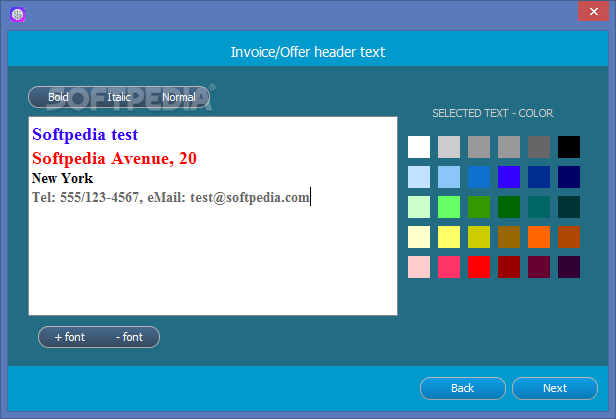
Task: Choose the pale mint green swatch
Action: (419, 207)
